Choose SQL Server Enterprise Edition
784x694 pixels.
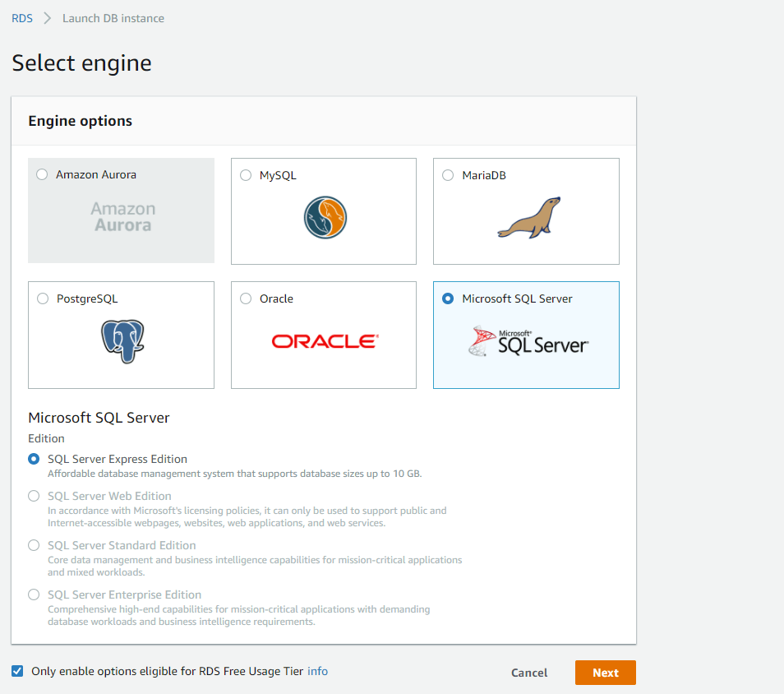[34, 595]
